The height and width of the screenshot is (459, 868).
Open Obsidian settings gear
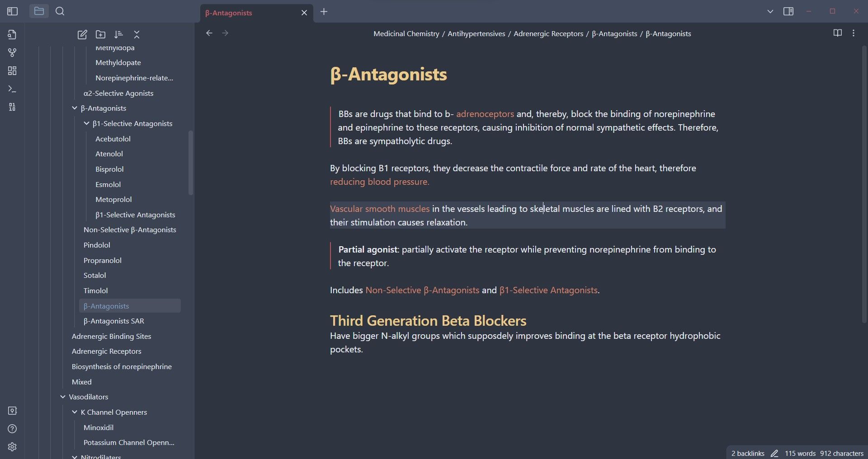tap(12, 447)
